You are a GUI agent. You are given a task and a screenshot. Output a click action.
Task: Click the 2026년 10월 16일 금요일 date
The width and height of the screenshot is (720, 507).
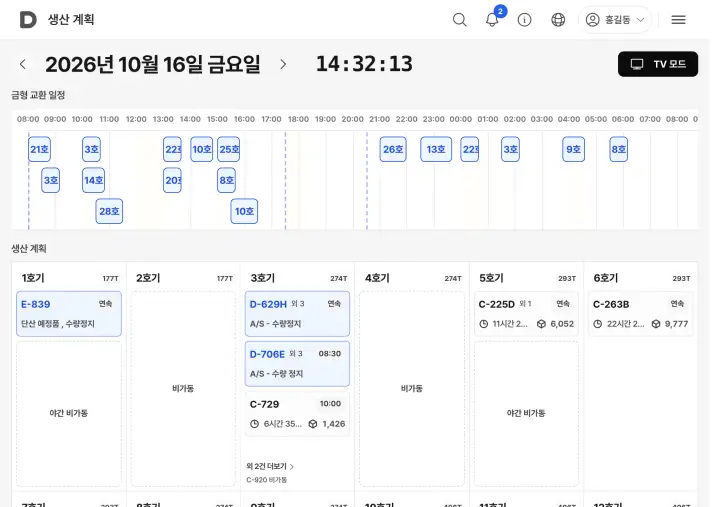pos(153,64)
